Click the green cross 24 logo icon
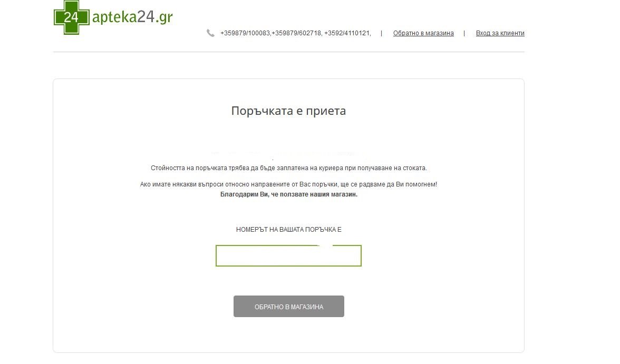Screen dimensions: 620x364 tap(72, 17)
